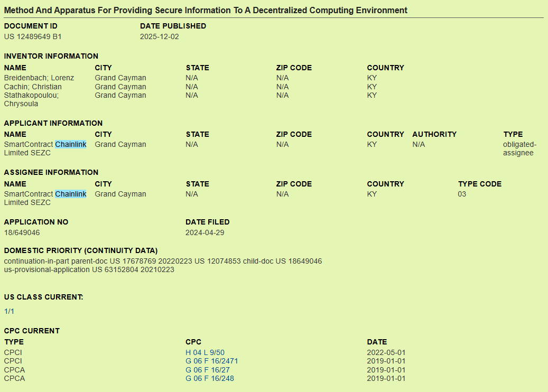Open CPC link G 06 F 16/248
The width and height of the screenshot is (548, 392).
coord(210,378)
